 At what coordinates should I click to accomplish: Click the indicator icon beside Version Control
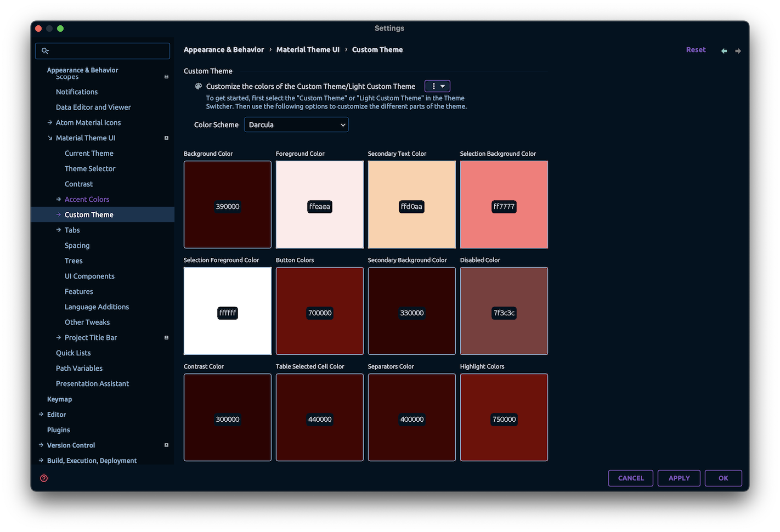(166, 445)
